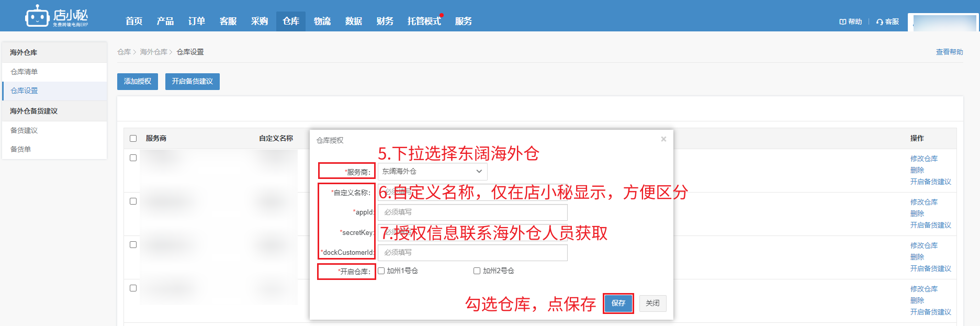Toggle the select-all checkbox beside 服务商

(x=133, y=138)
